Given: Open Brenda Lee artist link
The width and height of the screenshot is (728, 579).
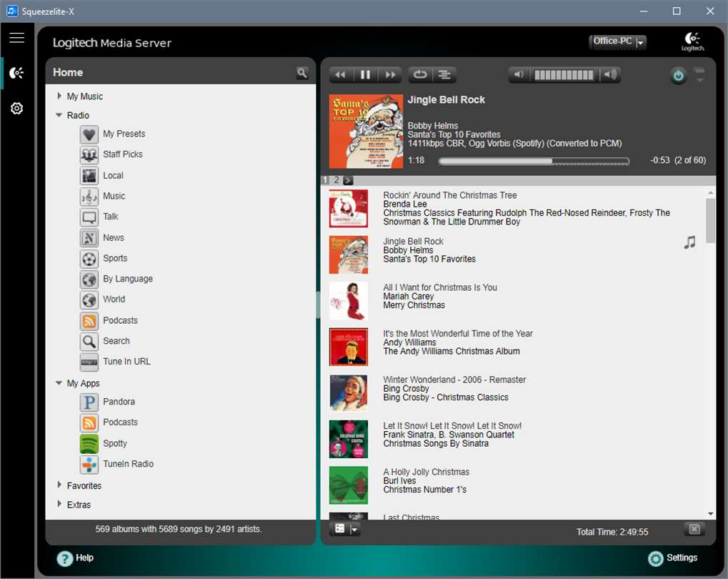Looking at the screenshot, I should (x=405, y=204).
